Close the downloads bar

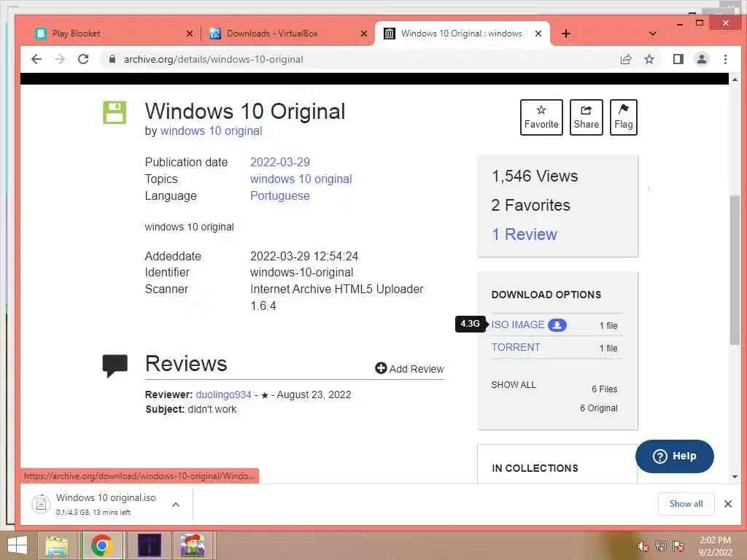point(727,504)
